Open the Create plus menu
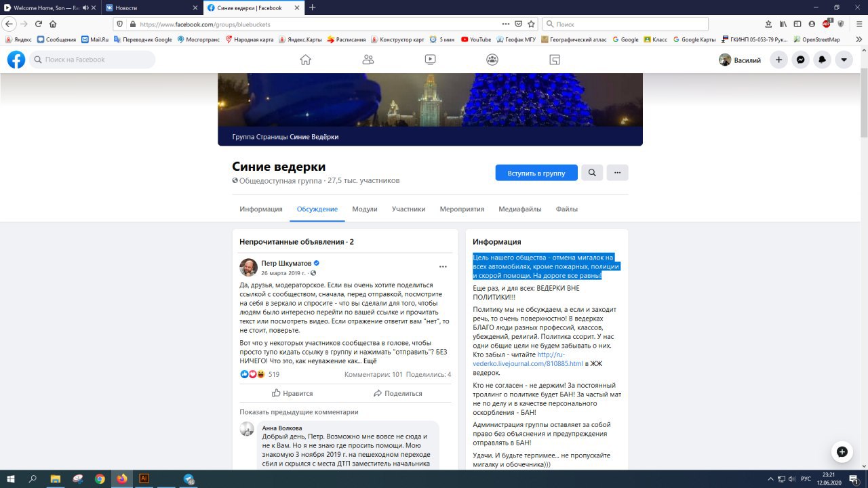Image resolution: width=868 pixels, height=488 pixels. click(x=779, y=60)
